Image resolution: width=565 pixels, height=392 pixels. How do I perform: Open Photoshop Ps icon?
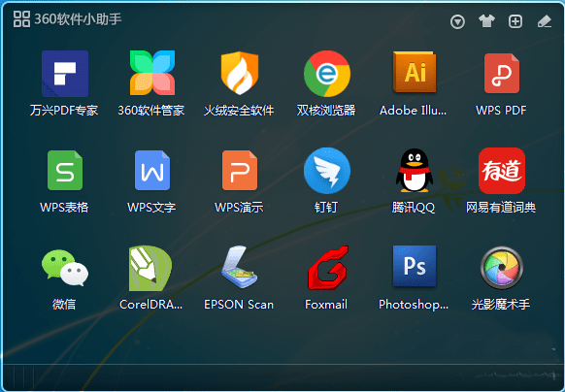coord(415,266)
